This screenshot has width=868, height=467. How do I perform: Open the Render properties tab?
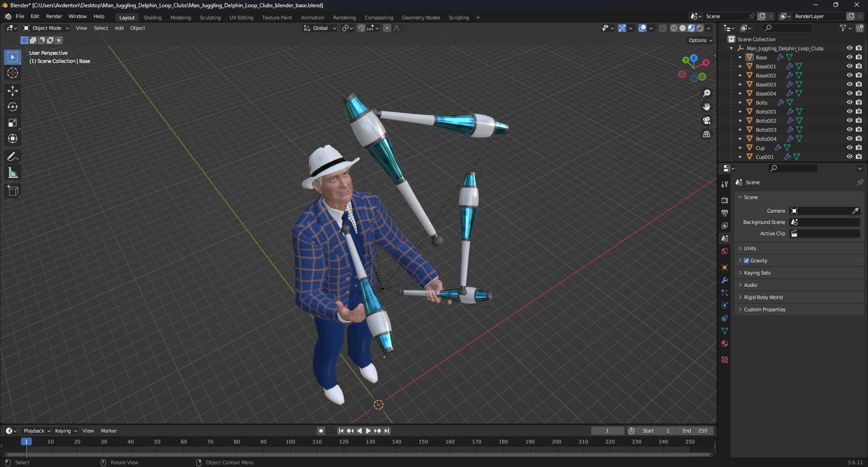[x=725, y=200]
